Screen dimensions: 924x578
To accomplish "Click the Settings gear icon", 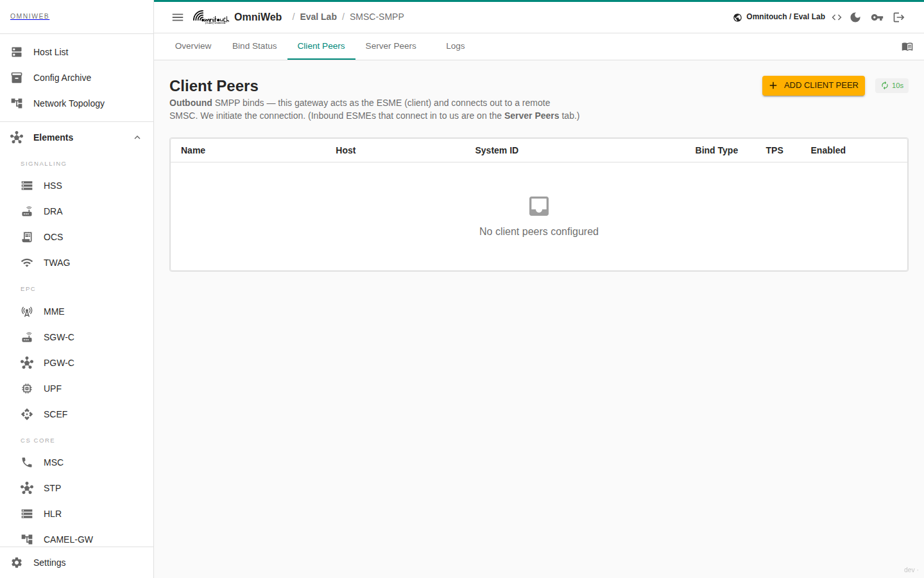I will tap(17, 563).
